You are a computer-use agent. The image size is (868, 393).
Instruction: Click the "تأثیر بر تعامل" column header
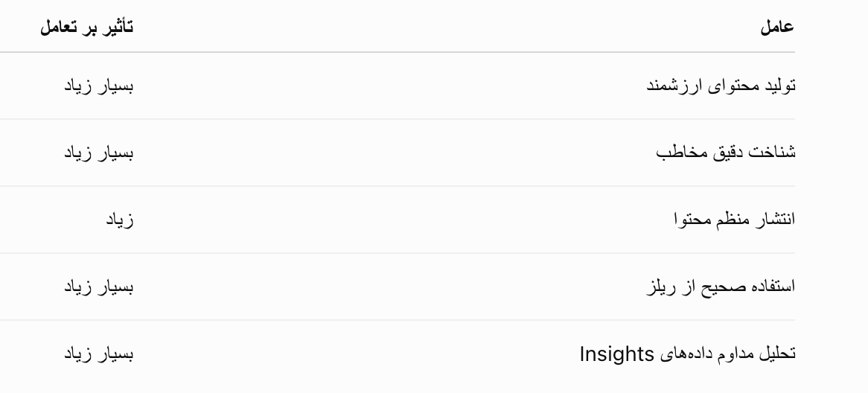(x=87, y=27)
